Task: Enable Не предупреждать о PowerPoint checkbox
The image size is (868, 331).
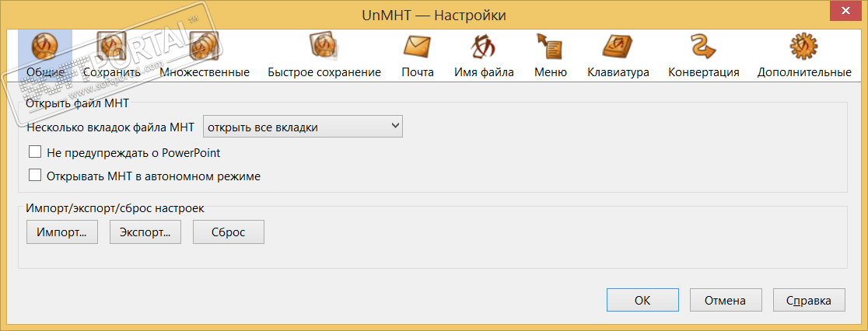Action: [36, 152]
